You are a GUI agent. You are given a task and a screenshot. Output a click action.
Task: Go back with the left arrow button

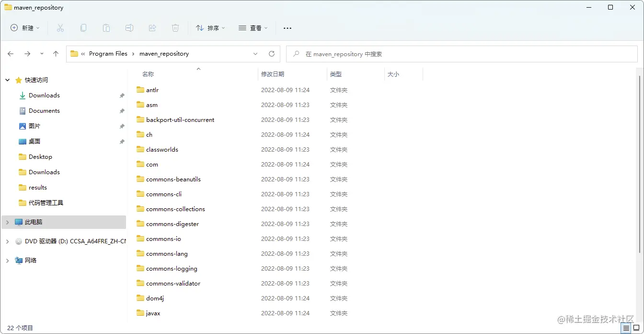click(x=11, y=54)
